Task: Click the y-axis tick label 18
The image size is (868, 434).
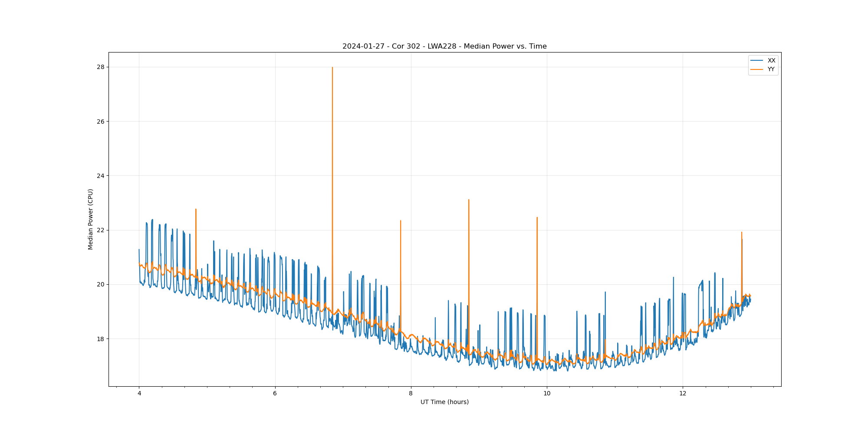Action: (x=101, y=339)
